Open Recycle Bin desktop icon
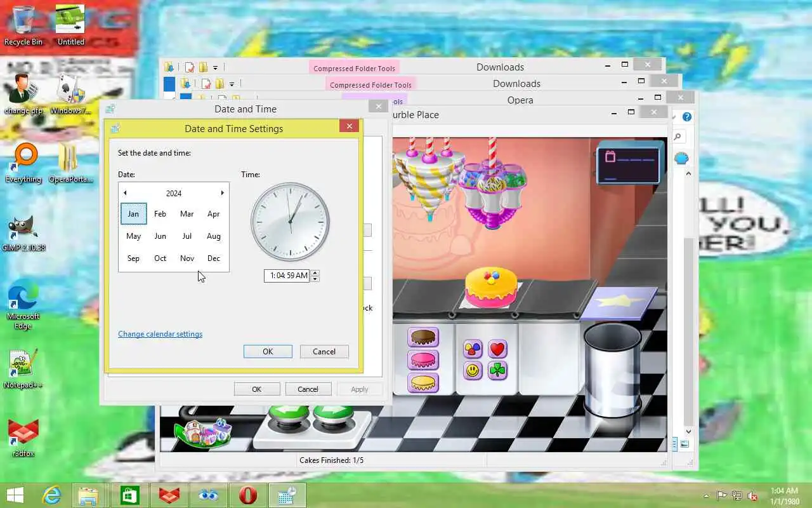 pos(23,25)
